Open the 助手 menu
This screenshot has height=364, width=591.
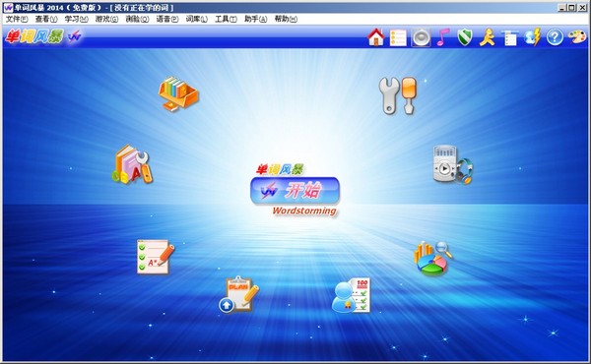pyautogui.click(x=255, y=19)
